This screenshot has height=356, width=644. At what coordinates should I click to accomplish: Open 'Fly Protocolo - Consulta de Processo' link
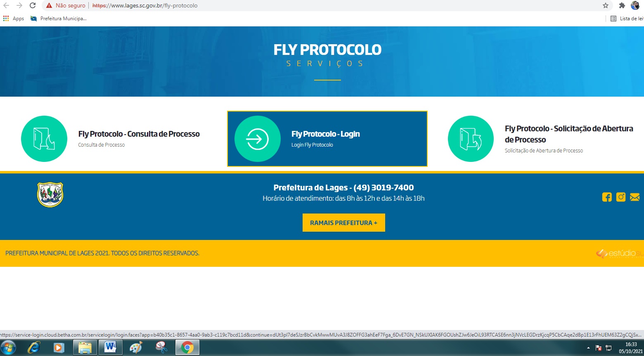[139, 134]
